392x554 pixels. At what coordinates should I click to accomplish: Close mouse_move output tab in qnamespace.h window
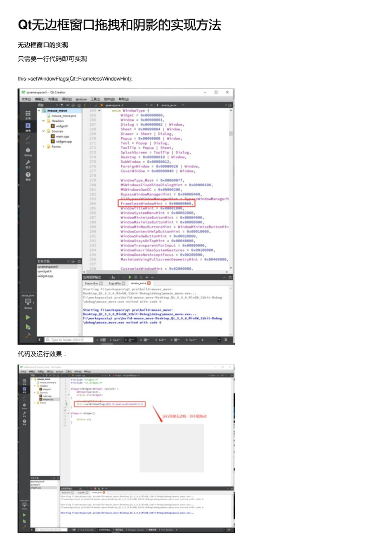click(x=149, y=283)
